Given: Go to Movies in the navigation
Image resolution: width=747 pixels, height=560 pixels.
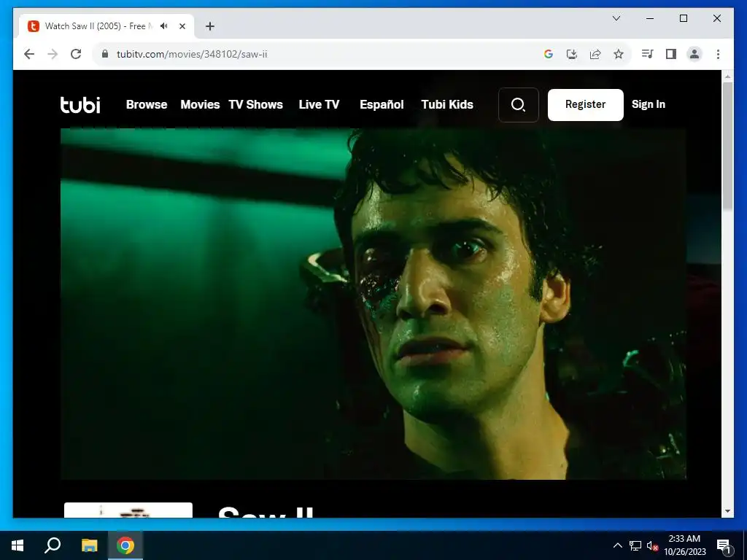Looking at the screenshot, I should pyautogui.click(x=200, y=105).
